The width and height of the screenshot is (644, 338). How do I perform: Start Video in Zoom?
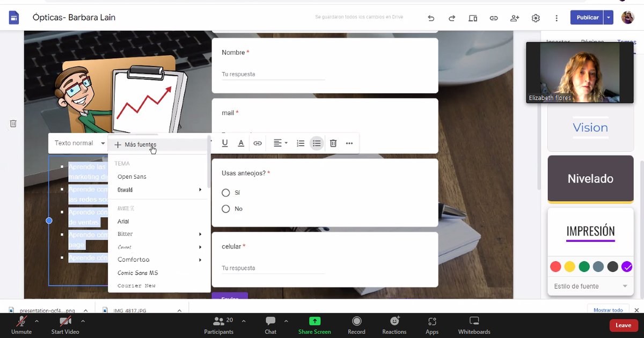pyautogui.click(x=65, y=325)
